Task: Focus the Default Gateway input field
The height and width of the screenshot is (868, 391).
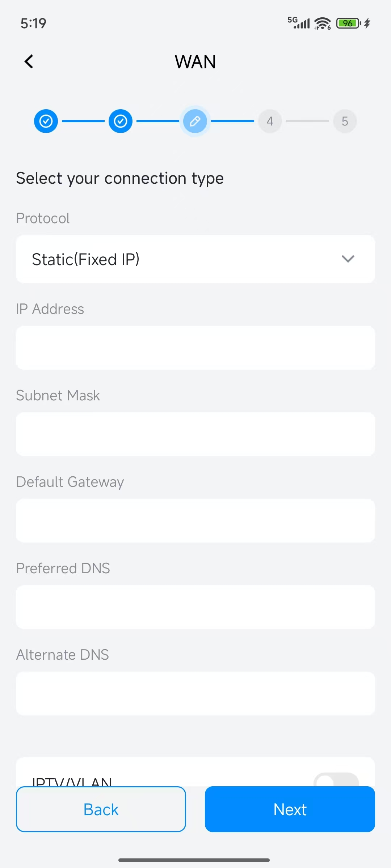Action: point(195,521)
